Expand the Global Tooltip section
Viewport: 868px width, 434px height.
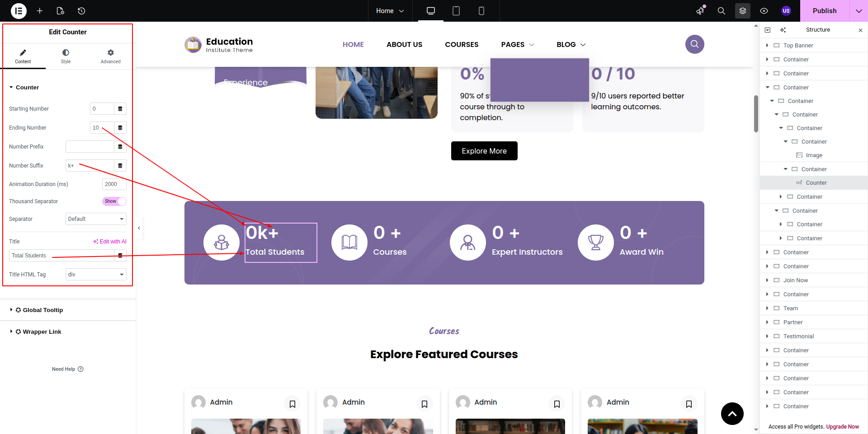click(x=43, y=310)
